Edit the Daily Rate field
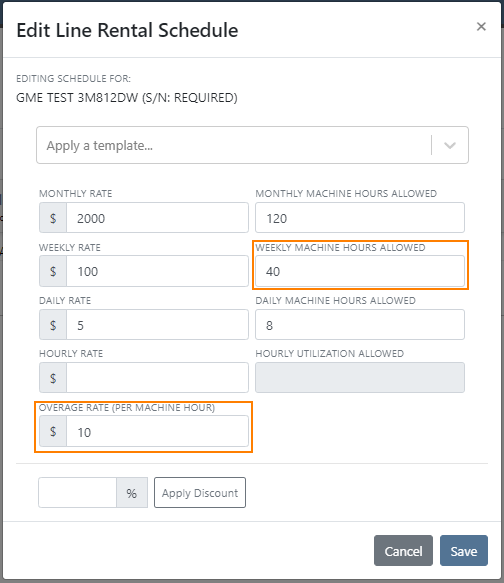This screenshot has height=583, width=504. (157, 325)
